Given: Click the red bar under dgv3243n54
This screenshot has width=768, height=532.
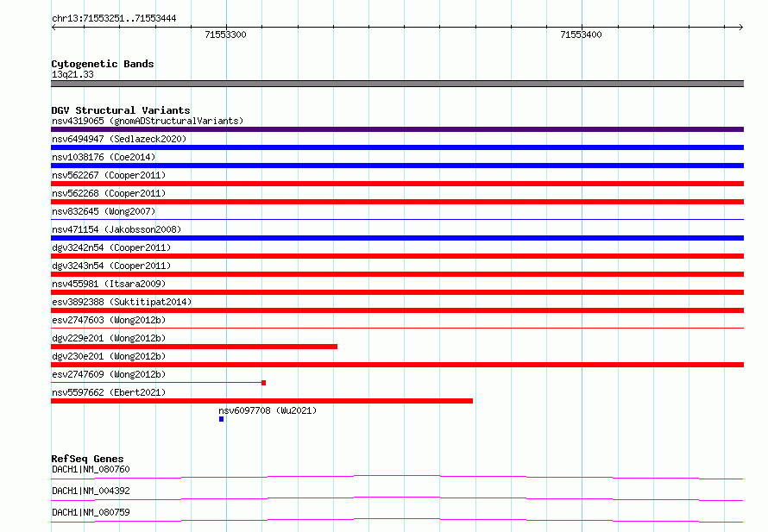Looking at the screenshot, I should point(397,274).
